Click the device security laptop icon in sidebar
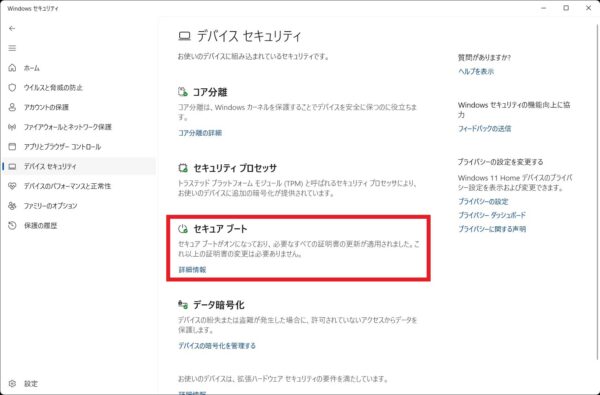600x395 pixels. (x=12, y=166)
